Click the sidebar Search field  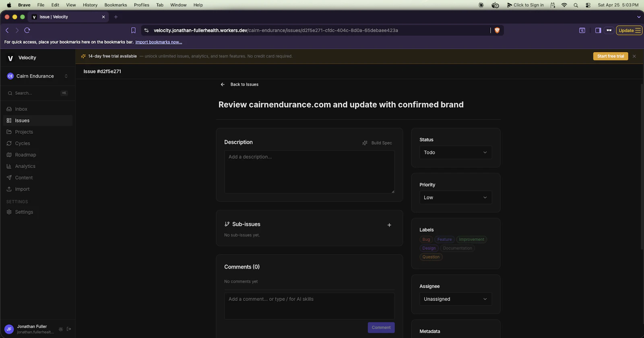point(38,93)
